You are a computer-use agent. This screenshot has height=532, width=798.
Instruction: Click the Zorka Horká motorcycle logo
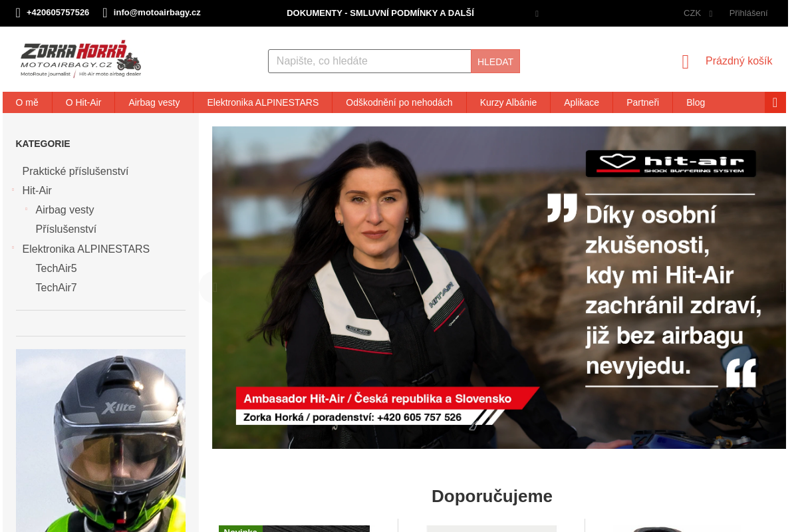80,58
